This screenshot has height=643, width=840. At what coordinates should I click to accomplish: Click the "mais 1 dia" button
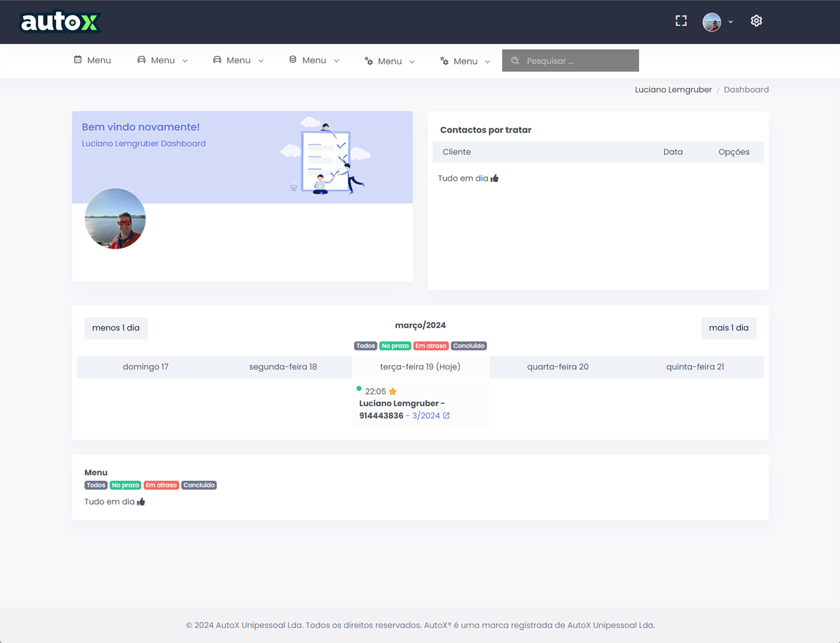(728, 328)
